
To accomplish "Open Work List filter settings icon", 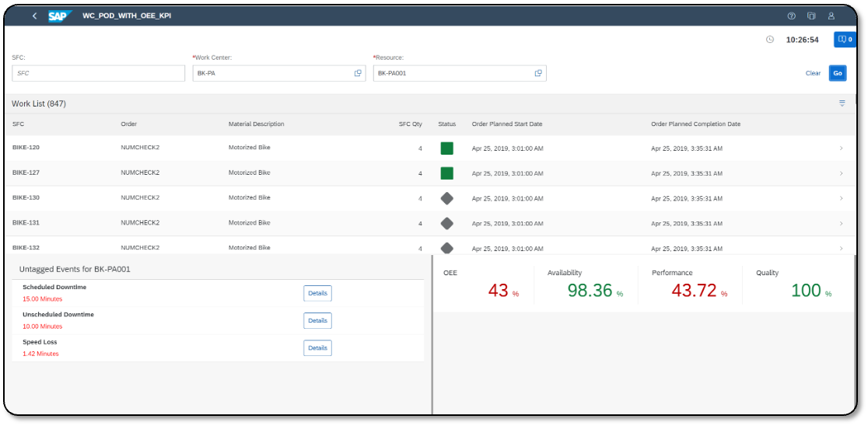I will tap(842, 103).
